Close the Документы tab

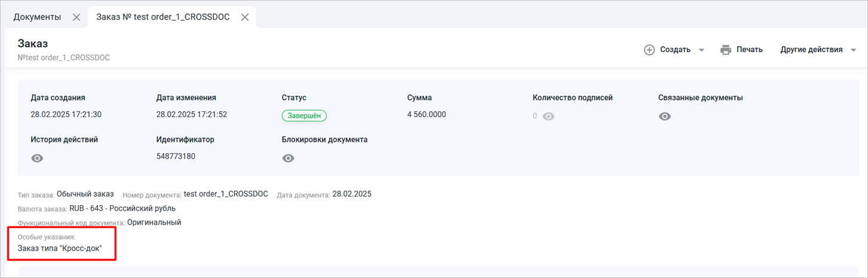(76, 17)
